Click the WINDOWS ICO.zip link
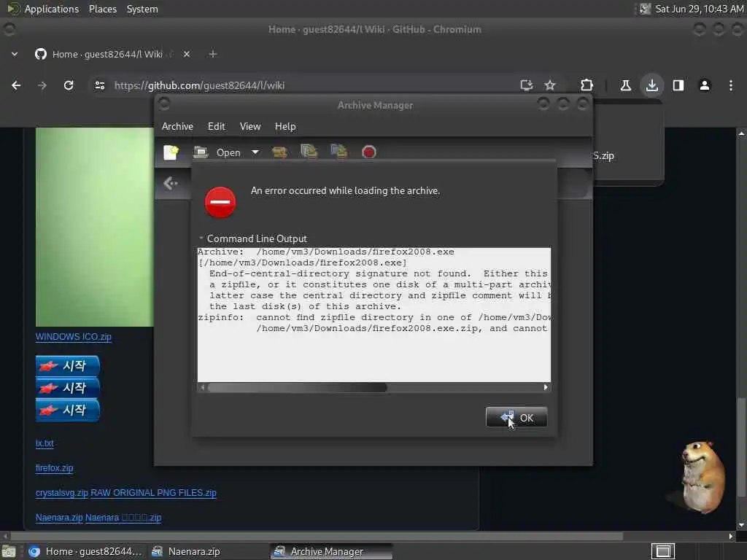 pyautogui.click(x=74, y=337)
